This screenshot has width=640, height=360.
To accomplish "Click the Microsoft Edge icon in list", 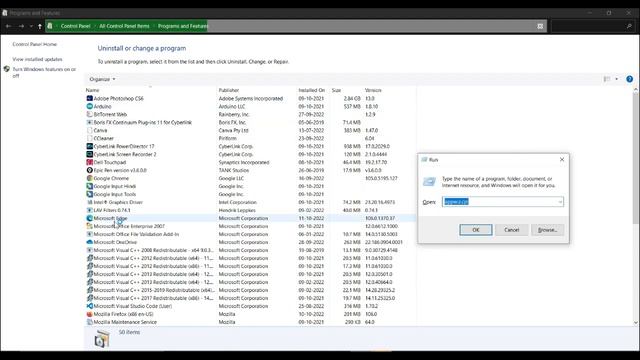I will [x=89, y=218].
